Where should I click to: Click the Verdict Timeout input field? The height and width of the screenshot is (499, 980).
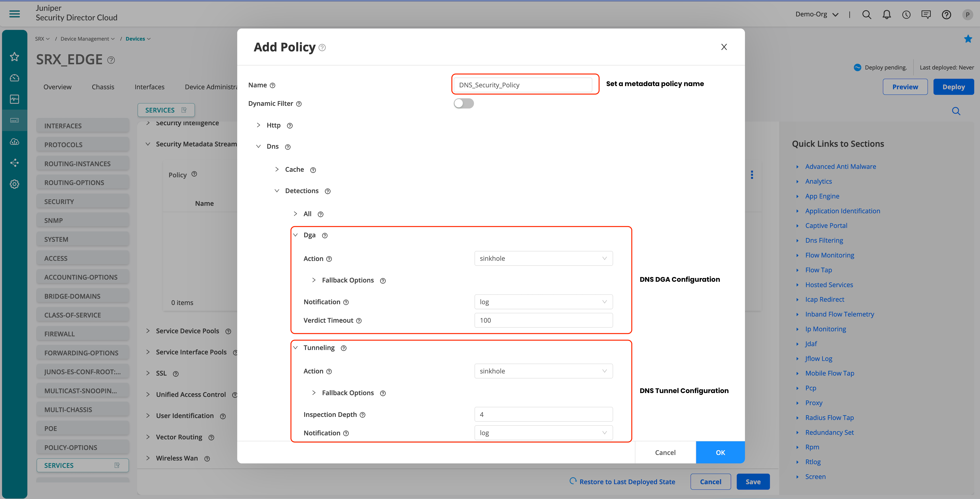click(x=543, y=320)
